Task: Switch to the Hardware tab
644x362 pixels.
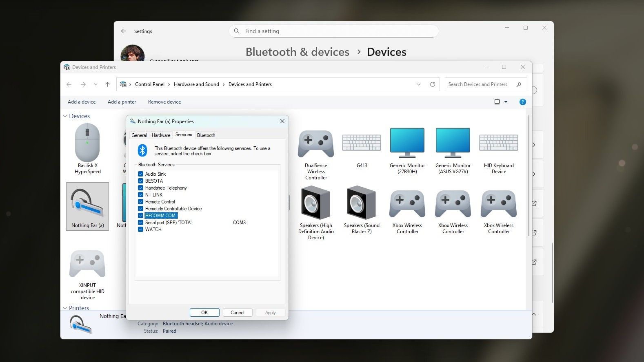Action: (x=161, y=135)
